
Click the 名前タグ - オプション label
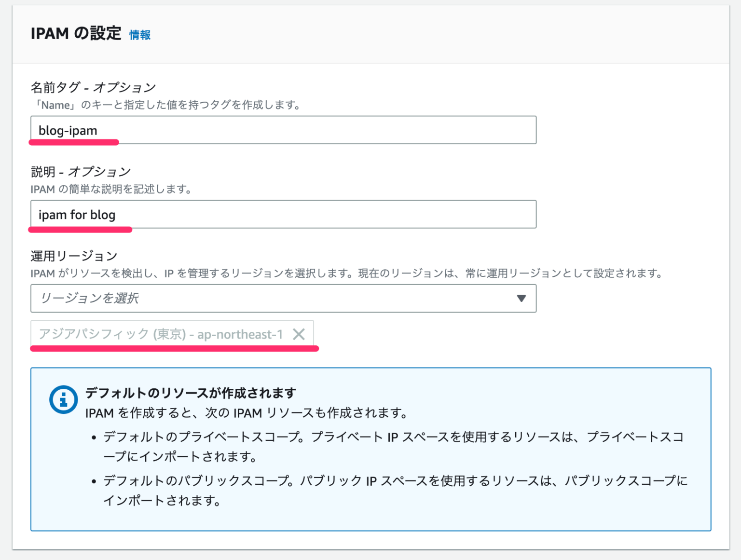93,87
